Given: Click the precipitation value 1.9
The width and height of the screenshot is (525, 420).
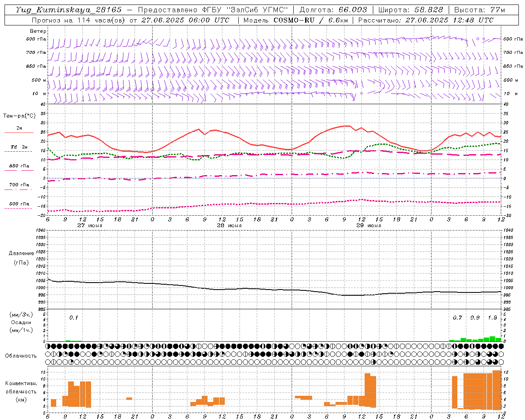Looking at the screenshot, I should click(x=492, y=318).
